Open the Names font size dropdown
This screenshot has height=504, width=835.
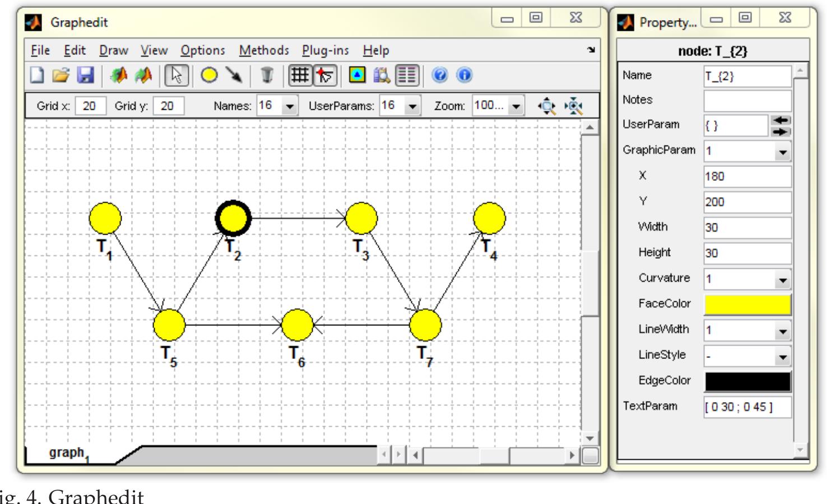[x=290, y=106]
